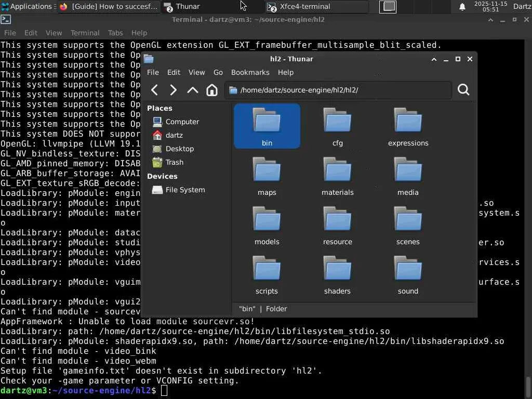Click the Places heading in sidebar
532x399 pixels.
(159, 108)
